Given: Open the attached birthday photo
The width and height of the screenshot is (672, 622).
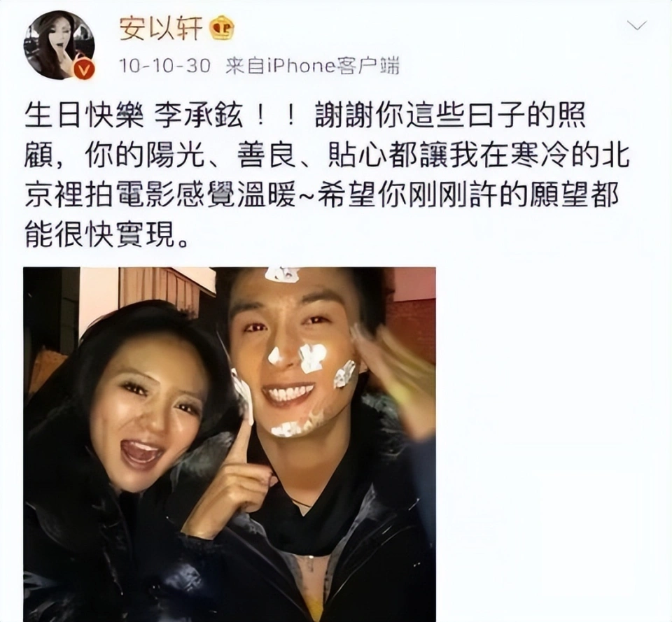Looking at the screenshot, I should coord(230,444).
